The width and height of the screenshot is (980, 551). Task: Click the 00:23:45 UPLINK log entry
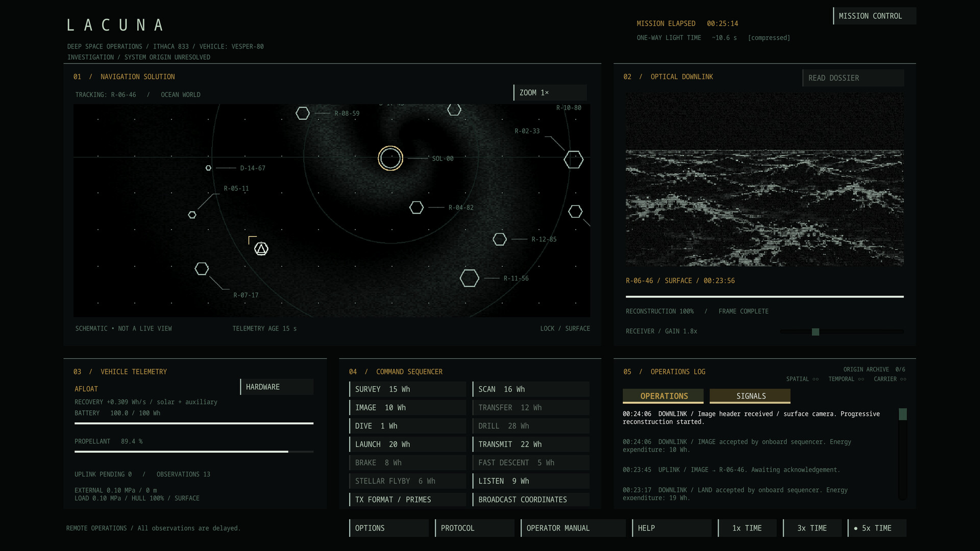(x=731, y=470)
